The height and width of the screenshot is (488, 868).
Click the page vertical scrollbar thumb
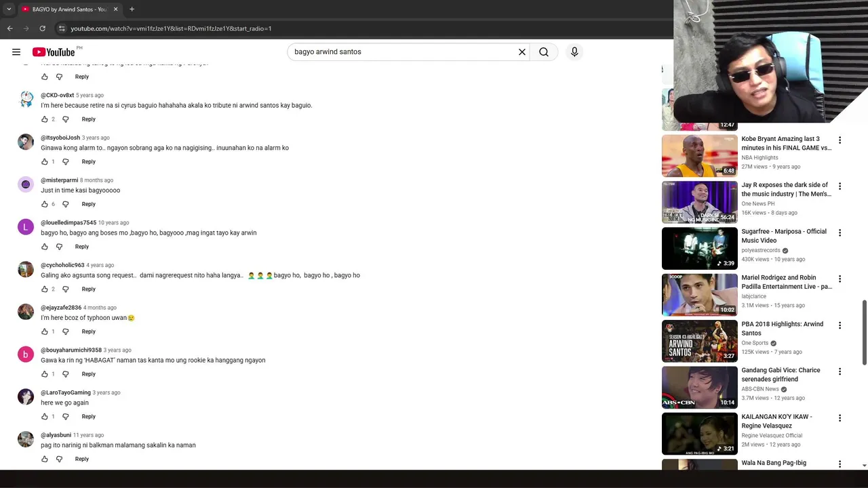click(864, 333)
